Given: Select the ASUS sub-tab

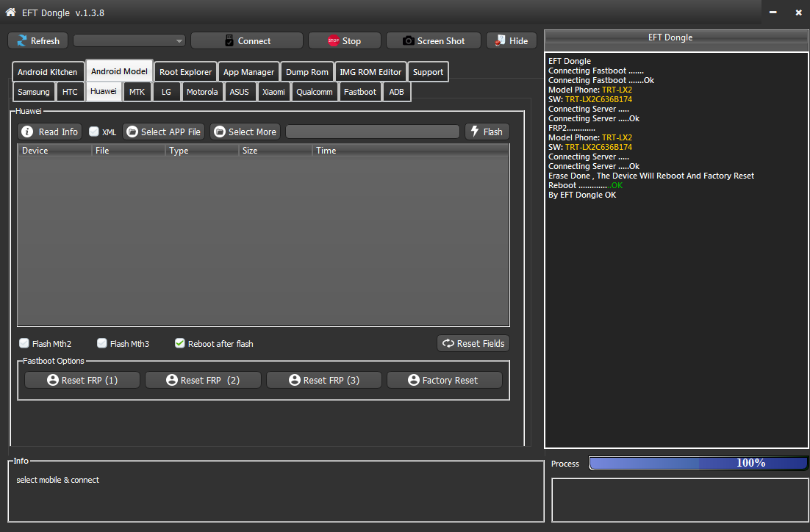Looking at the screenshot, I should point(239,92).
